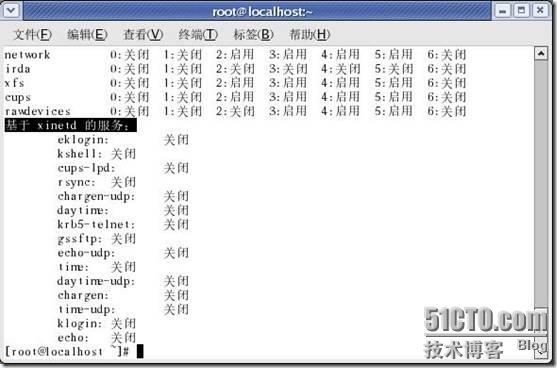Open the window menu arrow in title bar

11,11
